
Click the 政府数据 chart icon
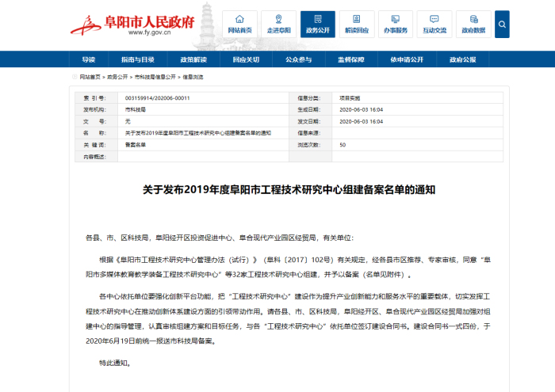[x=473, y=24]
